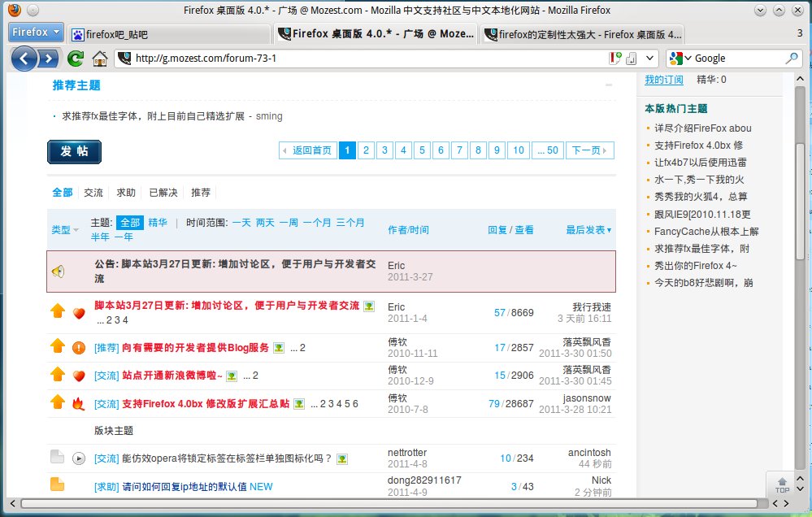Click the scrollbar up arrow
The image size is (812, 517).
(x=800, y=79)
